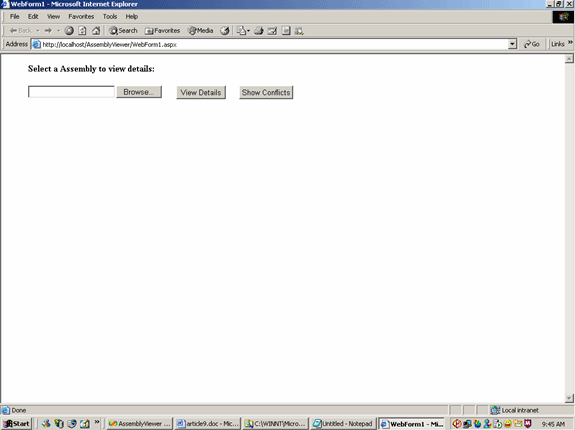This screenshot has width=575, height=430.
Task: Go back with the Back button
Action: [21, 31]
